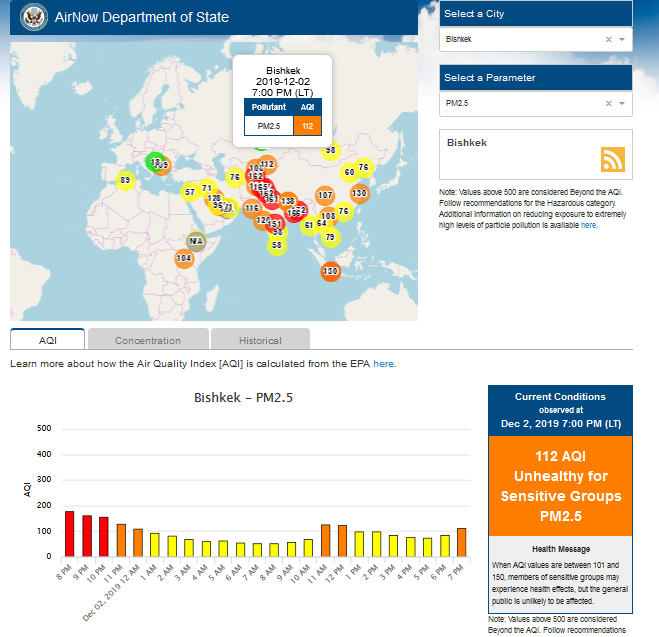Image resolution: width=659 pixels, height=637 pixels.
Task: Click the red 8 PM bar in chart
Action: click(70, 533)
